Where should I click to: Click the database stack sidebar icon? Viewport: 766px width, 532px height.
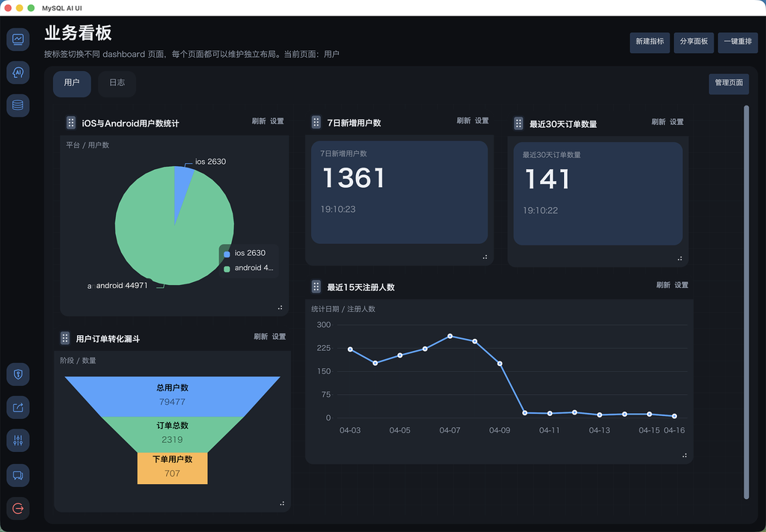[18, 106]
